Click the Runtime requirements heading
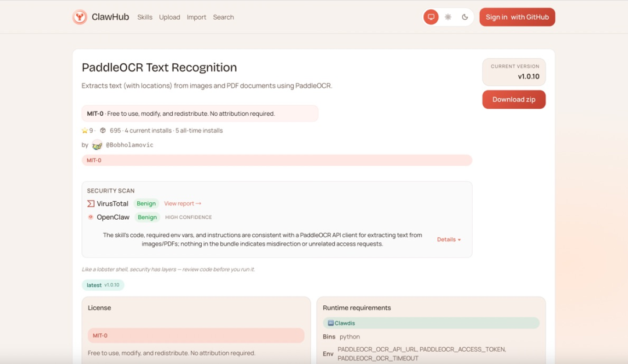 click(356, 308)
